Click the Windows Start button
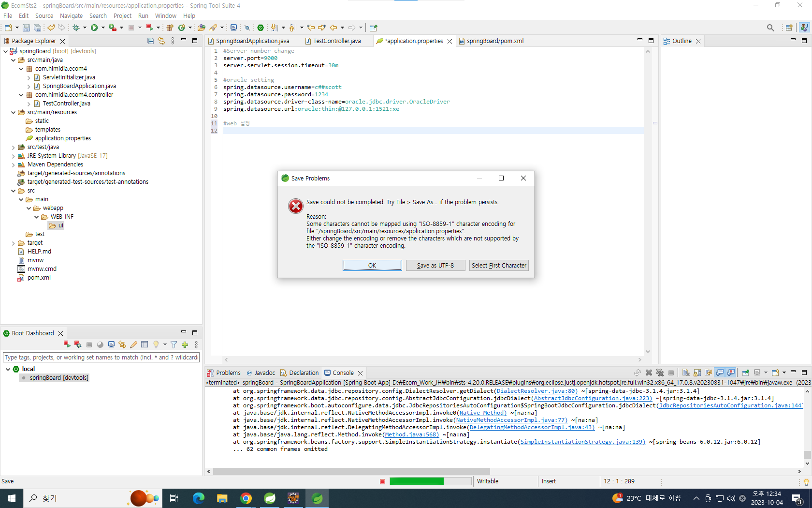The image size is (812, 508). pos(12,498)
